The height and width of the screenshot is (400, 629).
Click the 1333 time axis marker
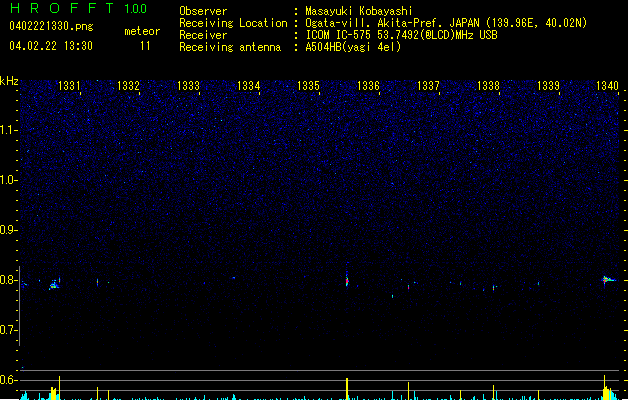[x=188, y=86]
